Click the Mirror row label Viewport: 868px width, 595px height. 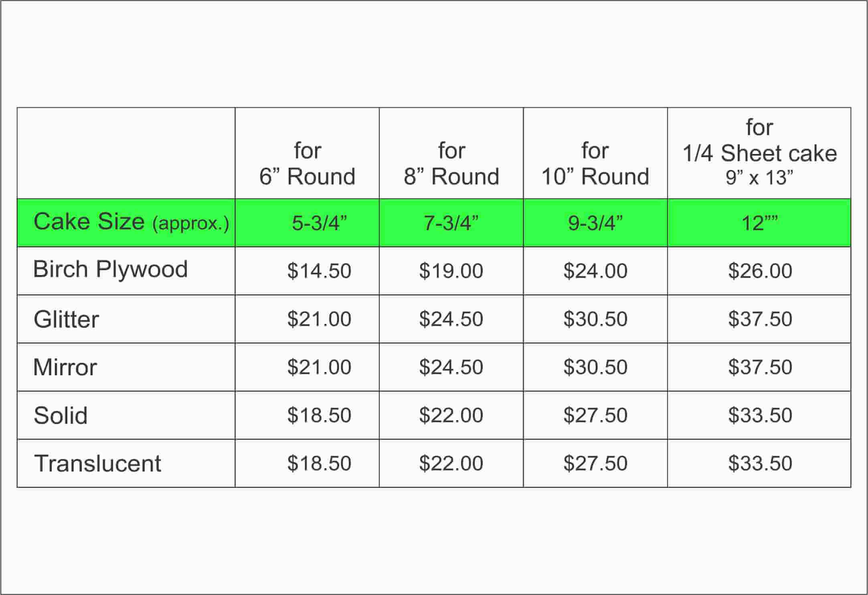point(65,367)
